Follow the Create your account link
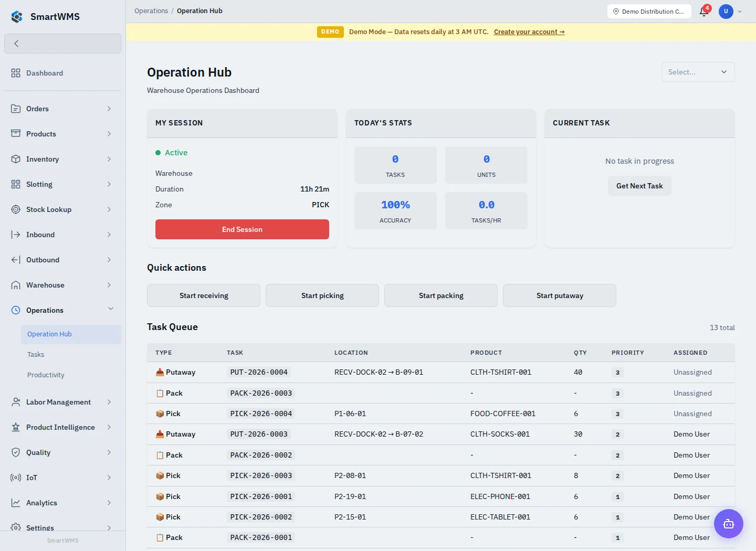The width and height of the screenshot is (756, 551). coord(529,32)
